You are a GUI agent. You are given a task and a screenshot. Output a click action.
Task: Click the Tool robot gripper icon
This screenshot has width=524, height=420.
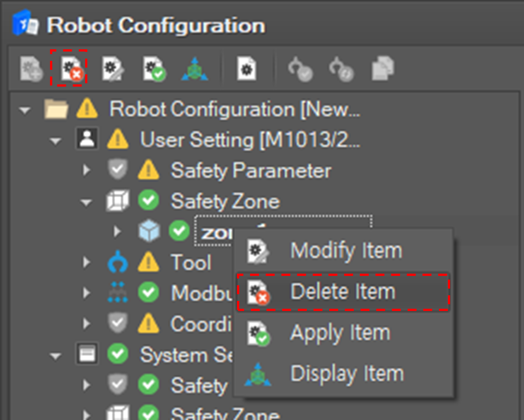(118, 262)
